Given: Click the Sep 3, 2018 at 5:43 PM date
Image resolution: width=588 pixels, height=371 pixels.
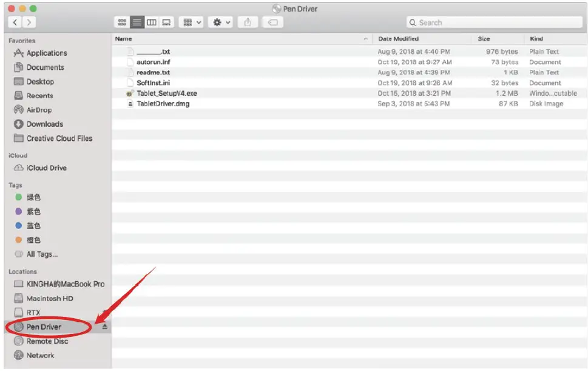Looking at the screenshot, I should 413,104.
